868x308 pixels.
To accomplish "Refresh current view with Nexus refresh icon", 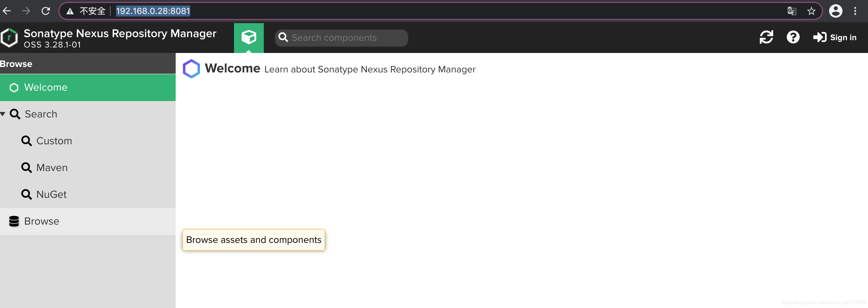I will tap(766, 37).
